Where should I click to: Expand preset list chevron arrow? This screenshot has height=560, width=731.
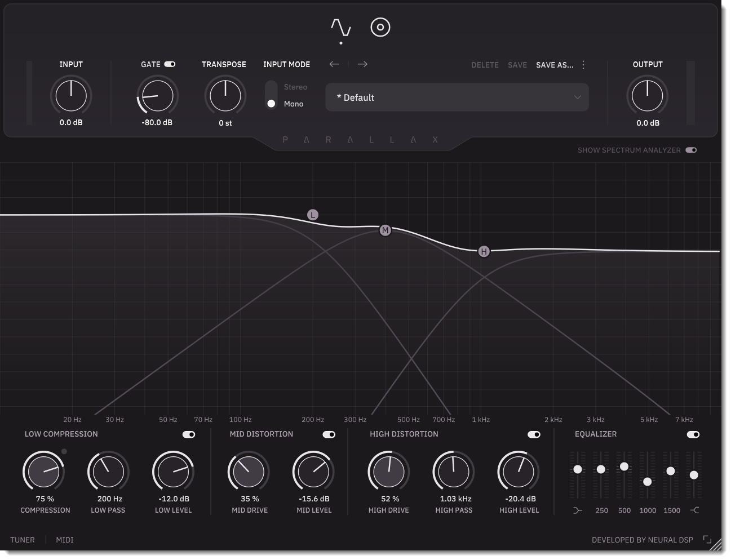coord(577,97)
